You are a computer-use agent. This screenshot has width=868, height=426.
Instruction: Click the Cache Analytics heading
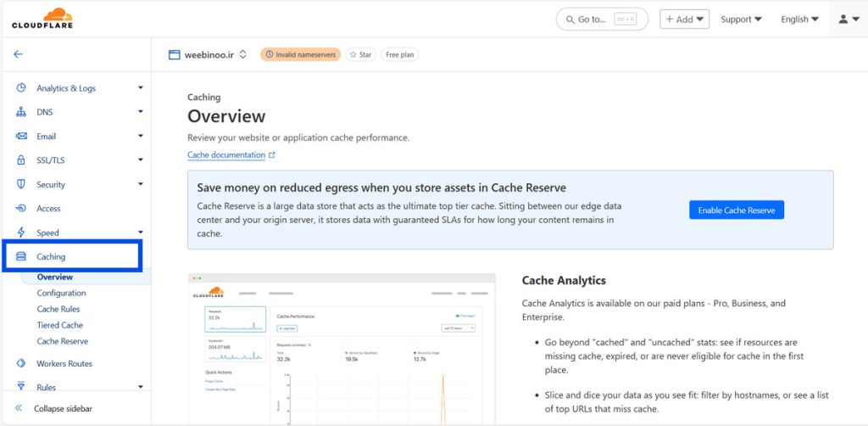pos(564,280)
